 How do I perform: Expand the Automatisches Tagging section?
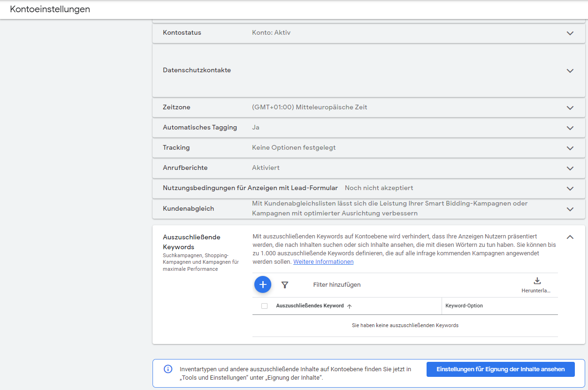click(x=570, y=128)
